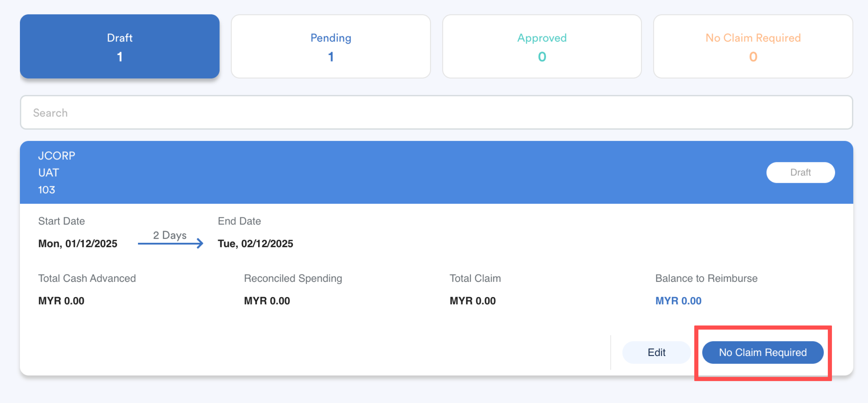Select the Draft status tab
This screenshot has height=403, width=868.
pos(119,46)
